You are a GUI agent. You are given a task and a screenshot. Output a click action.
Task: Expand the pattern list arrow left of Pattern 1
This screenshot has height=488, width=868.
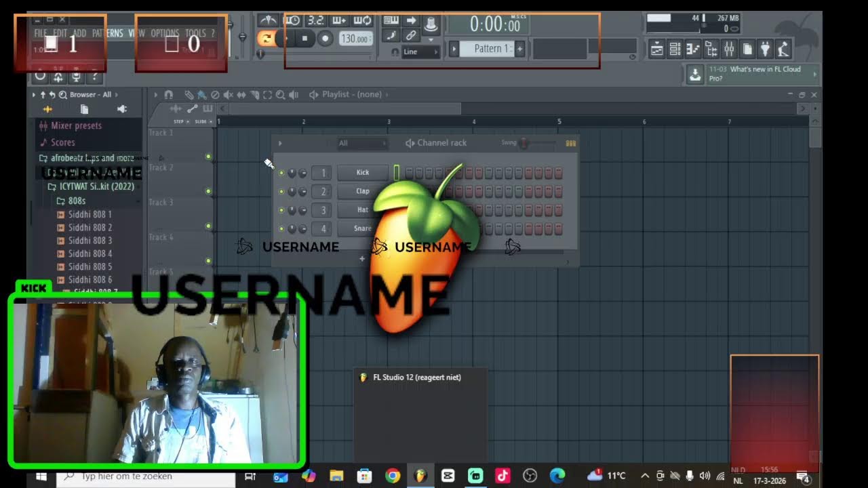coord(454,48)
